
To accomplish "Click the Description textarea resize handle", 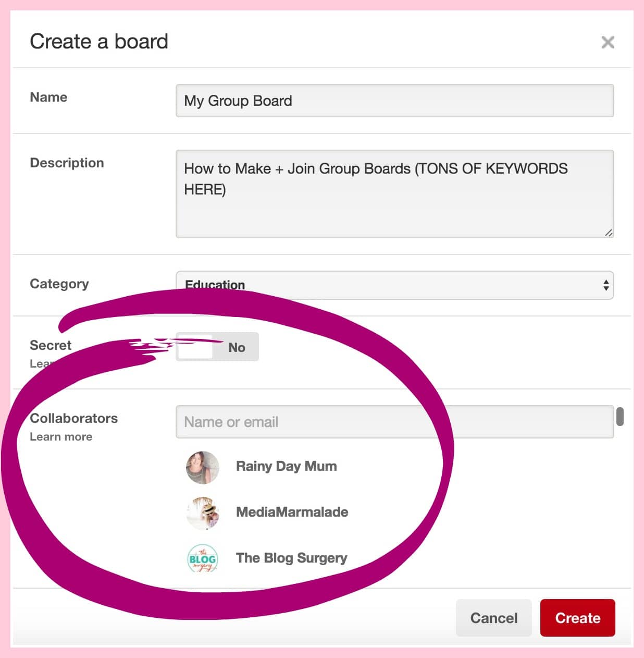I will 608,233.
